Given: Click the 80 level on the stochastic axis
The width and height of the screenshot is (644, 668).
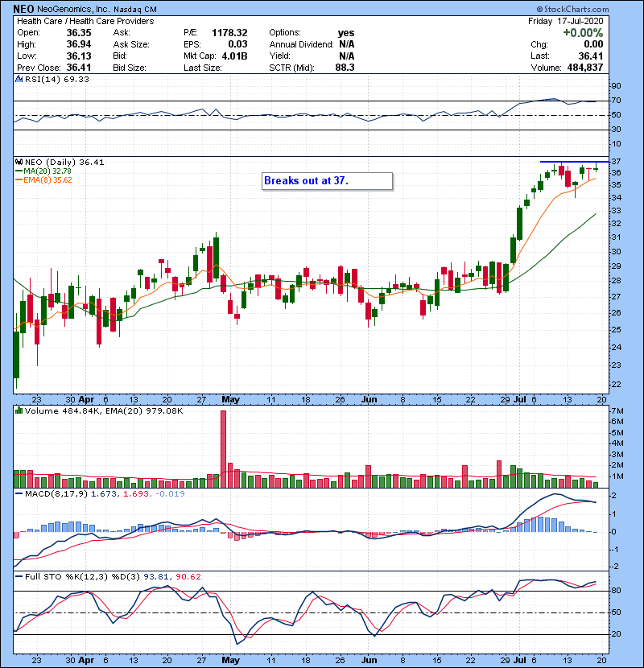Looking at the screenshot, I should coord(616,591).
